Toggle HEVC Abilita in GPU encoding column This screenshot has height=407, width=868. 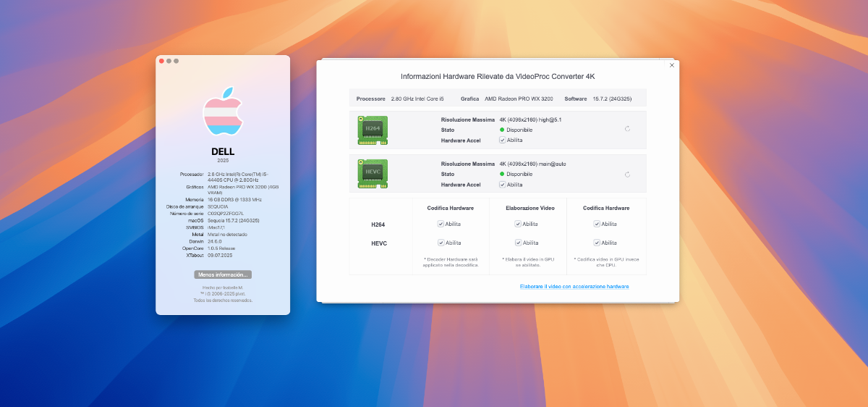[597, 243]
